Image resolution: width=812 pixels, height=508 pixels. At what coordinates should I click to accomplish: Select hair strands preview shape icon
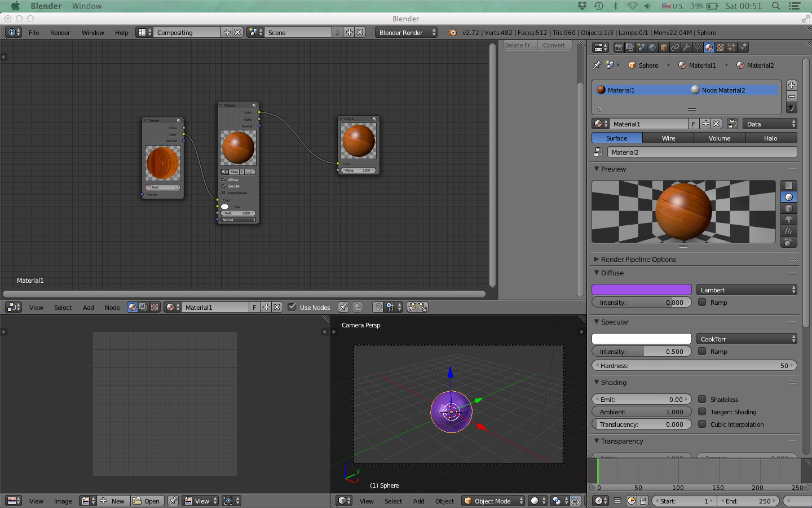click(x=789, y=231)
